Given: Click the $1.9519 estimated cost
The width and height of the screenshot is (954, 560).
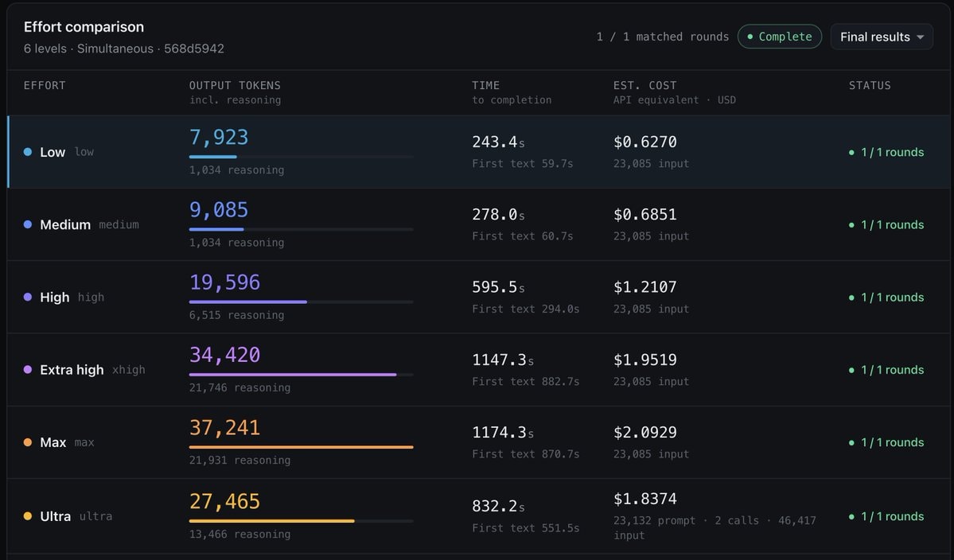Looking at the screenshot, I should tap(645, 360).
